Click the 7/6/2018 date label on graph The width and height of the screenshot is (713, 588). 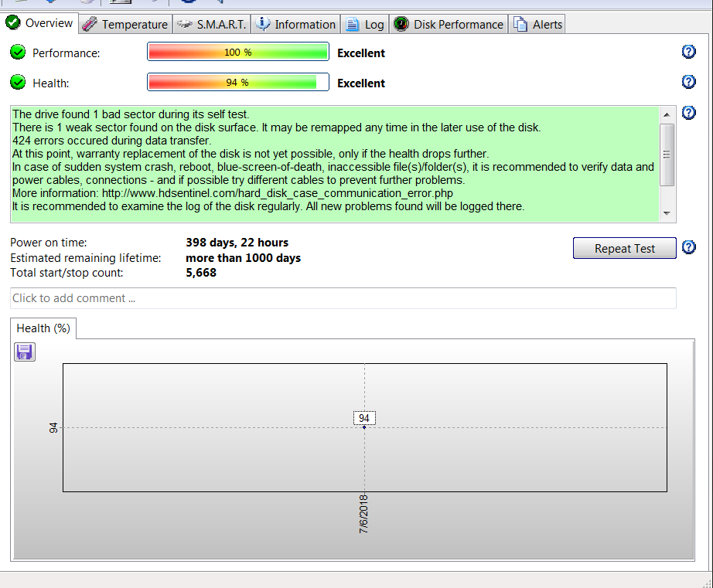click(x=363, y=514)
